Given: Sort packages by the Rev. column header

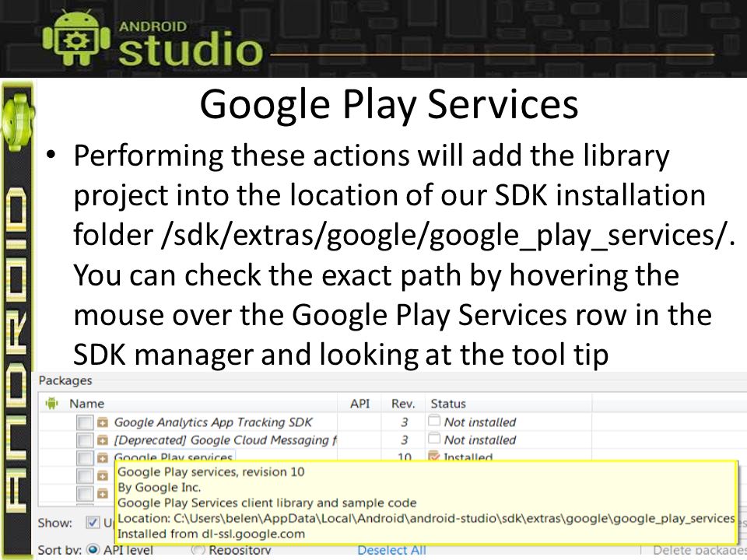Looking at the screenshot, I should pos(403,404).
